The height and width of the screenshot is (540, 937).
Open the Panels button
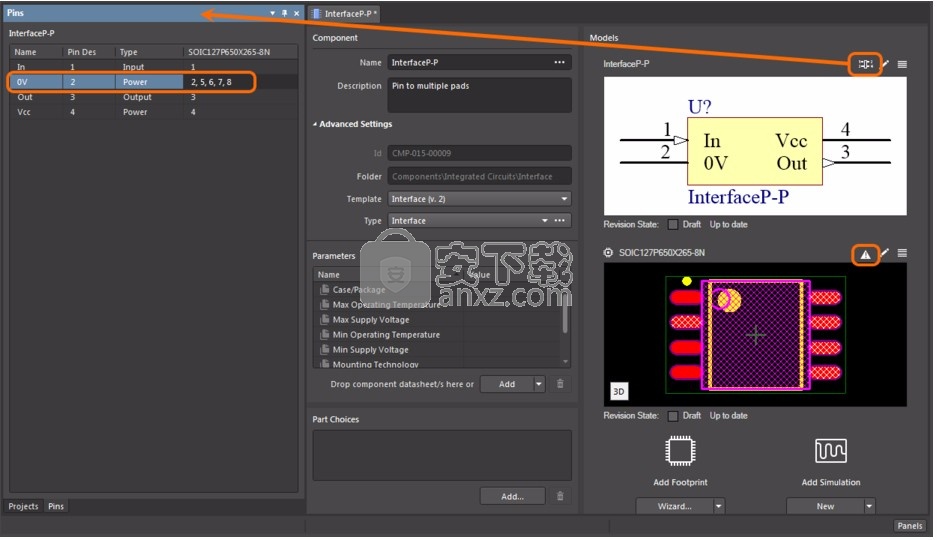tap(910, 526)
